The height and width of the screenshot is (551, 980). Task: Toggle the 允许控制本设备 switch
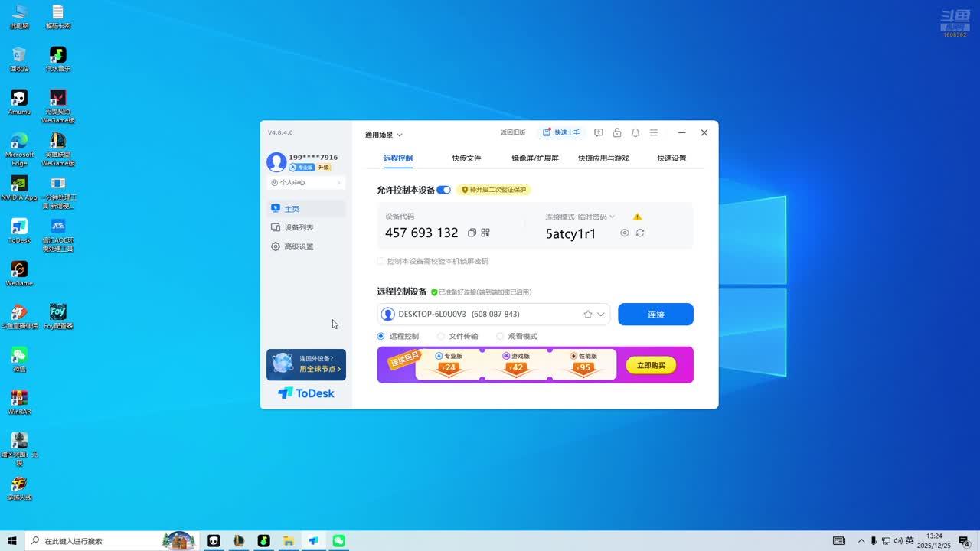[444, 190]
